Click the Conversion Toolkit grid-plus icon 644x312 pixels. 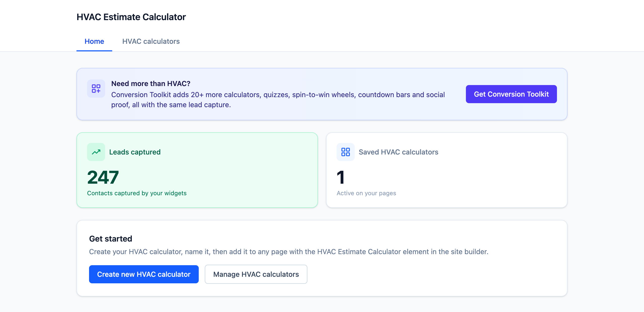[96, 89]
